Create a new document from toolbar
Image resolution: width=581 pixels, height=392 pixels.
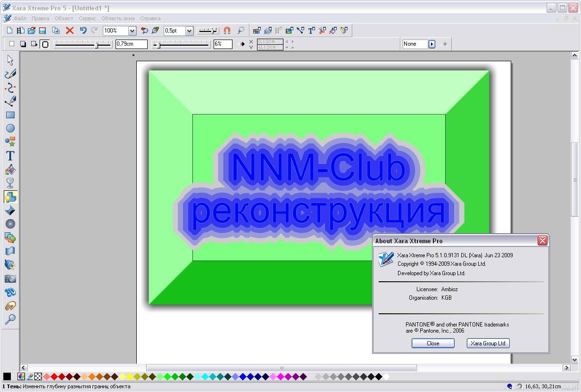click(9, 31)
